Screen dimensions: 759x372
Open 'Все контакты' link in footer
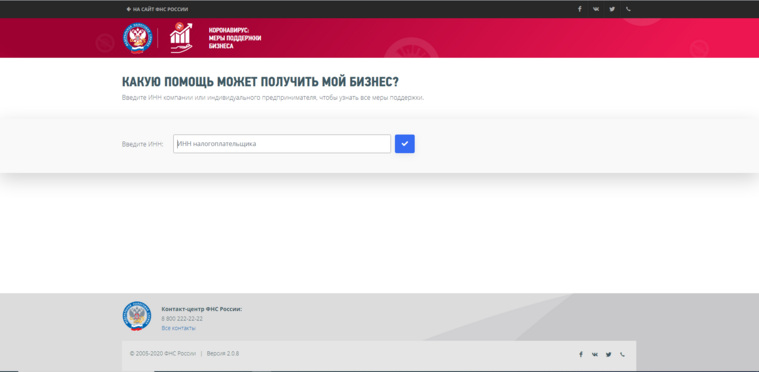[179, 328]
